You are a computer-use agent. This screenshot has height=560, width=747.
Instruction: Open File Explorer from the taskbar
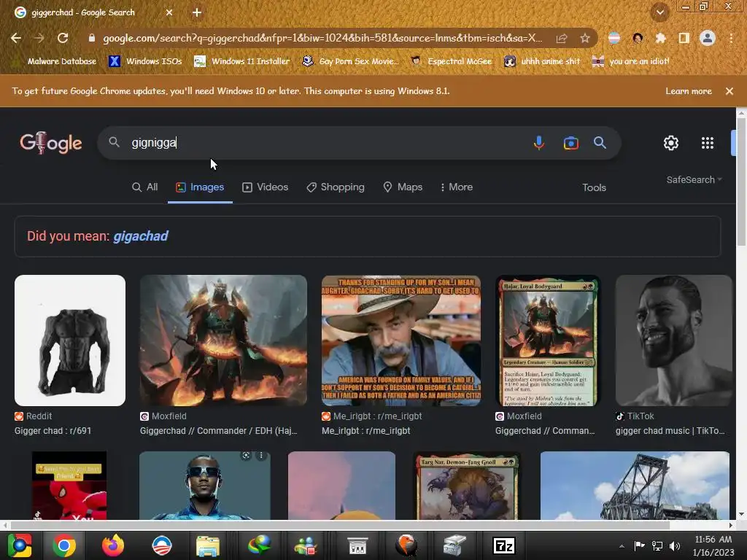tap(208, 545)
